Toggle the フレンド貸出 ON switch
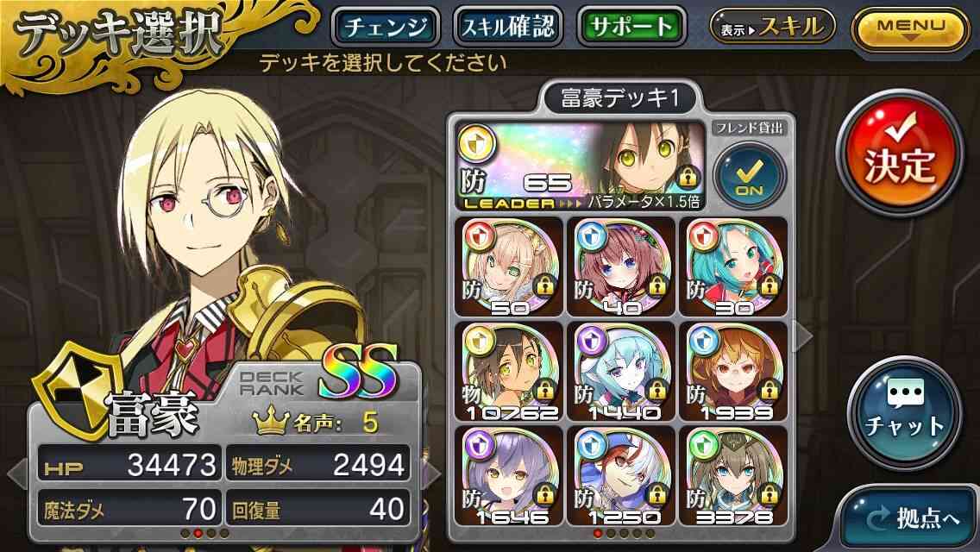Image resolution: width=980 pixels, height=552 pixels. [x=750, y=175]
